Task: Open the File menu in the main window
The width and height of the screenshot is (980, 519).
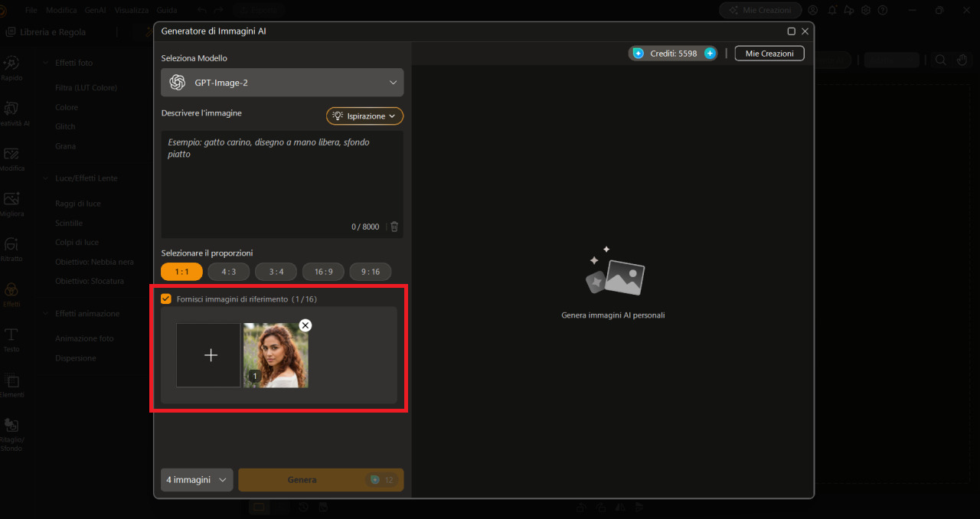Action: coord(31,10)
